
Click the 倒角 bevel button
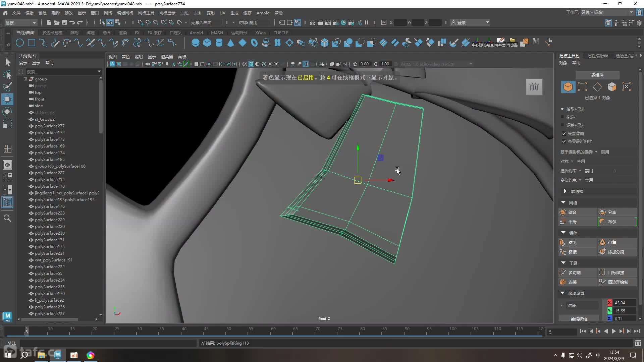(617, 242)
